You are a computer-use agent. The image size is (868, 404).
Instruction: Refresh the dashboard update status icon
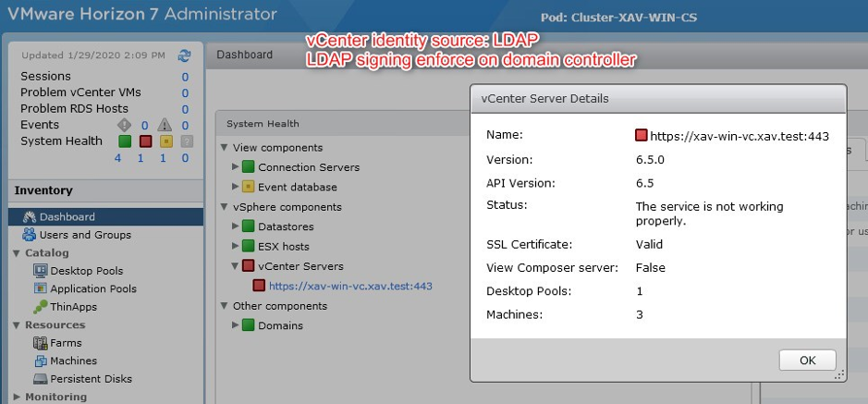point(184,55)
